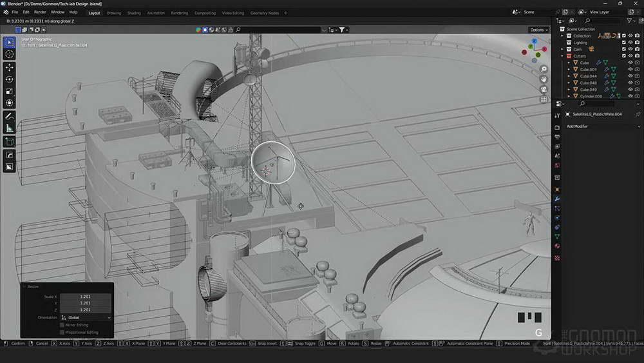
Task: Disable Cylinder.006 in renders camera icon
Action: [637, 96]
